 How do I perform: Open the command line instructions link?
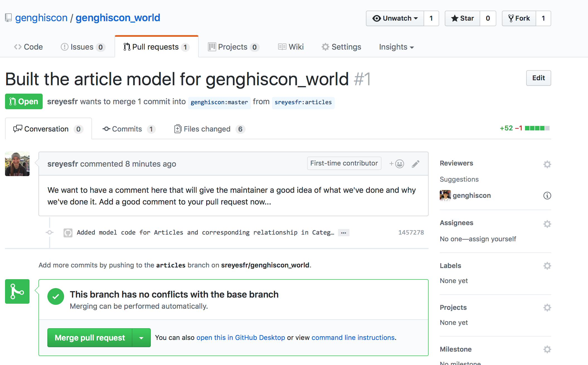(x=353, y=338)
